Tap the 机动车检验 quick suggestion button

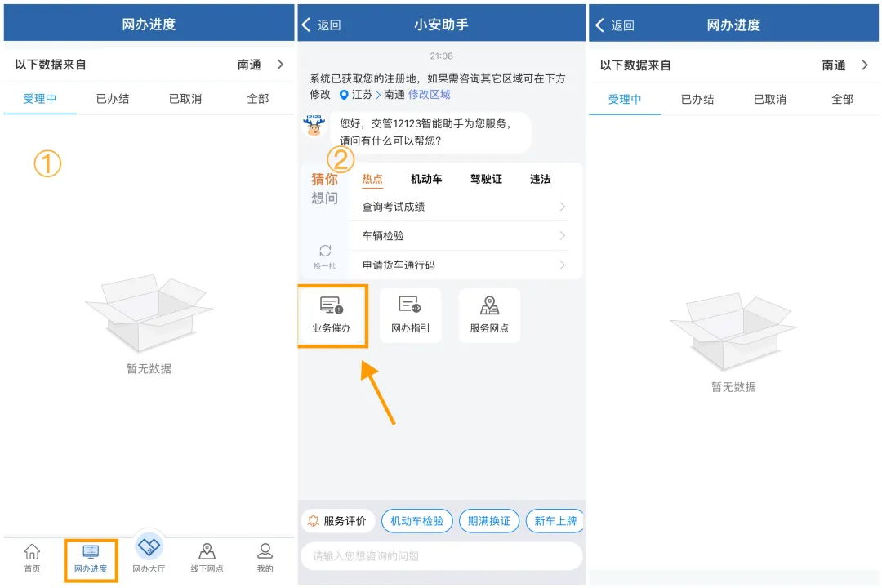coord(416,521)
